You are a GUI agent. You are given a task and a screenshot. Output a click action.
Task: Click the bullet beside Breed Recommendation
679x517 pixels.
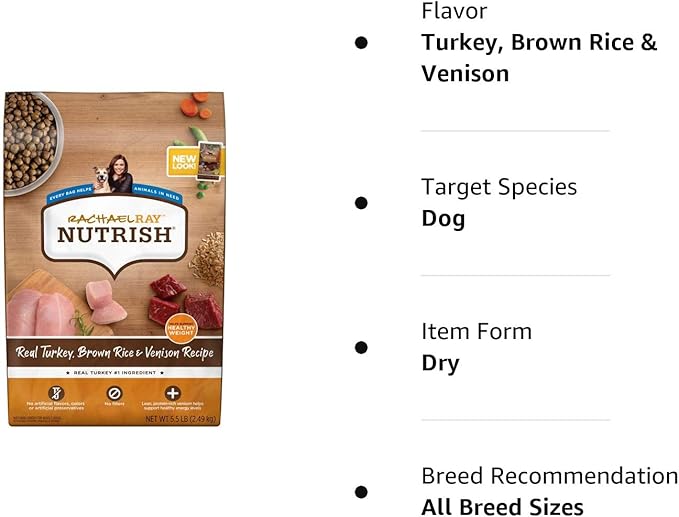tap(361, 491)
